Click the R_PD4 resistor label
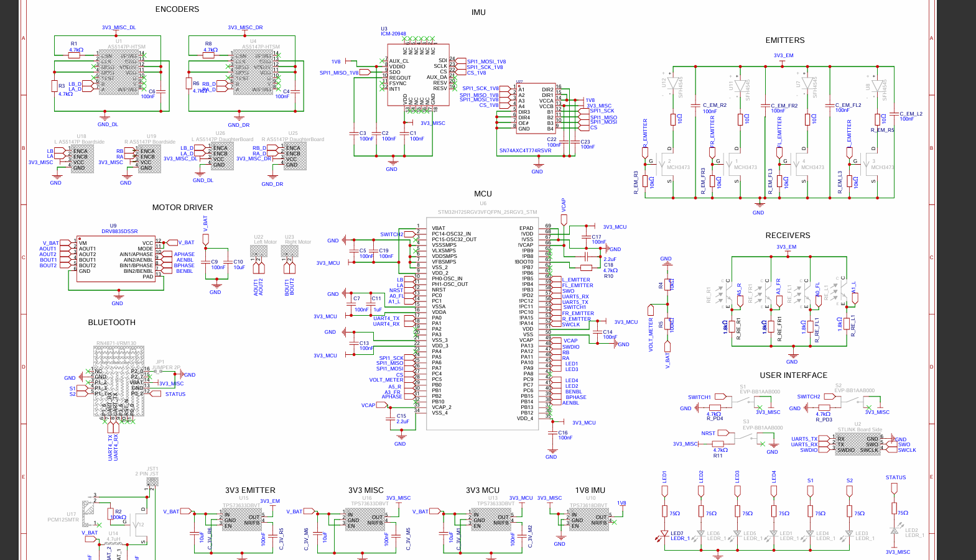976x560 pixels. coord(715,419)
